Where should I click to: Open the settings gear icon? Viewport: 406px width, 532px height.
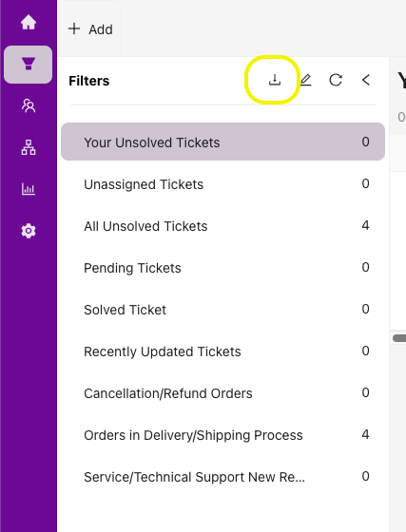click(29, 231)
